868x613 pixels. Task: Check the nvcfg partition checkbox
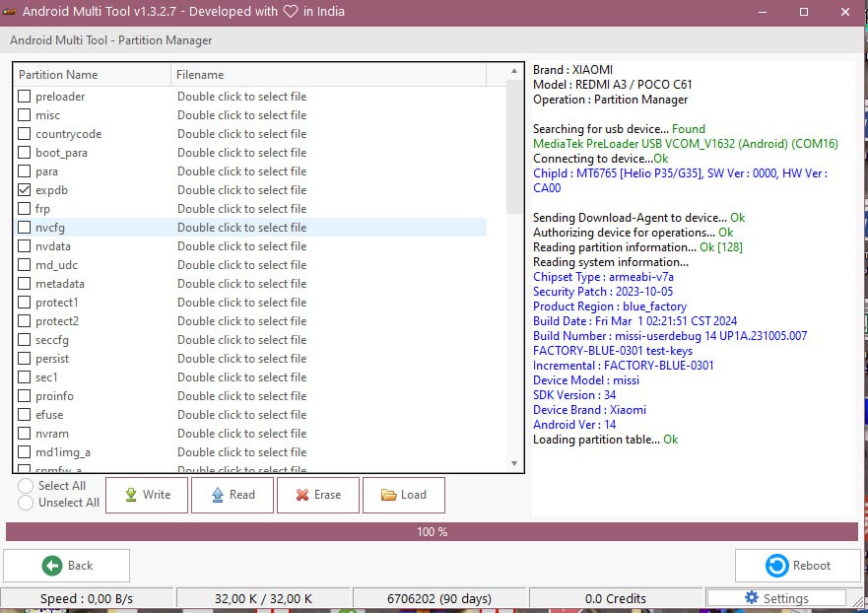point(24,227)
